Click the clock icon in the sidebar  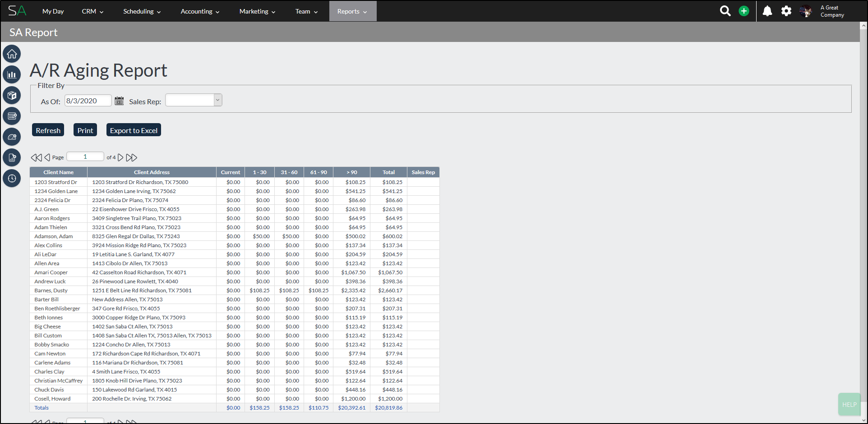coord(12,179)
